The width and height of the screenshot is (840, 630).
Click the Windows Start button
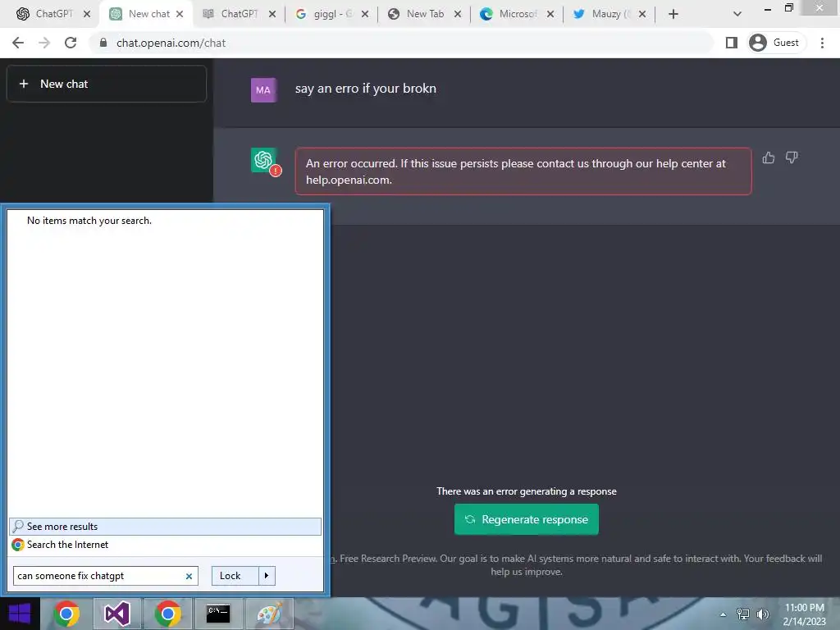click(20, 614)
